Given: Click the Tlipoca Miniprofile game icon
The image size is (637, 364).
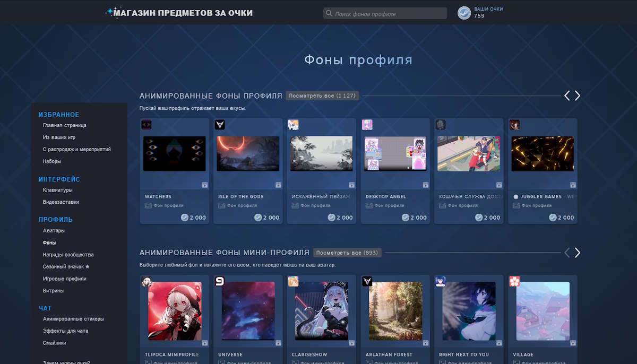Looking at the screenshot, I should 146,281.
